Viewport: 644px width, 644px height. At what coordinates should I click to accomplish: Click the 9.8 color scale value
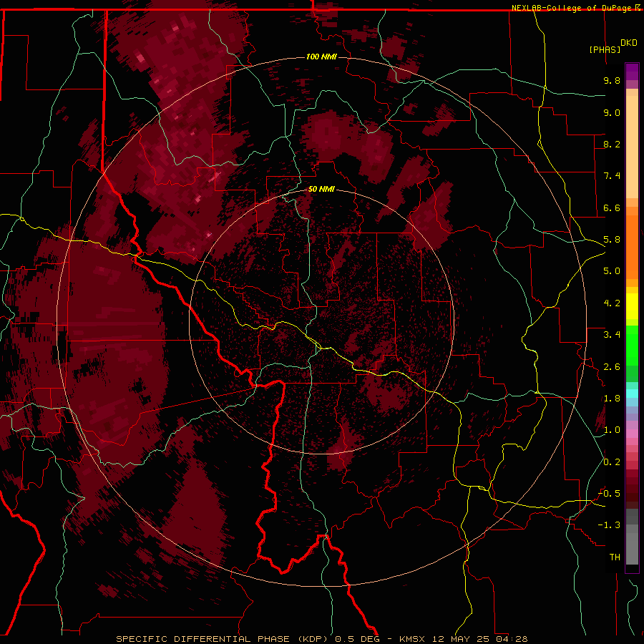pyautogui.click(x=612, y=80)
